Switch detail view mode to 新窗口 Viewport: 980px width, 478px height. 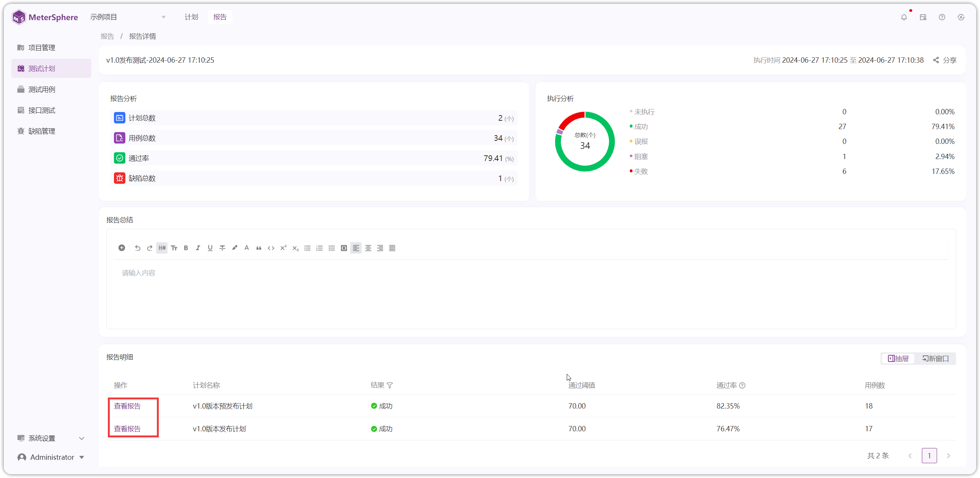[x=936, y=359]
